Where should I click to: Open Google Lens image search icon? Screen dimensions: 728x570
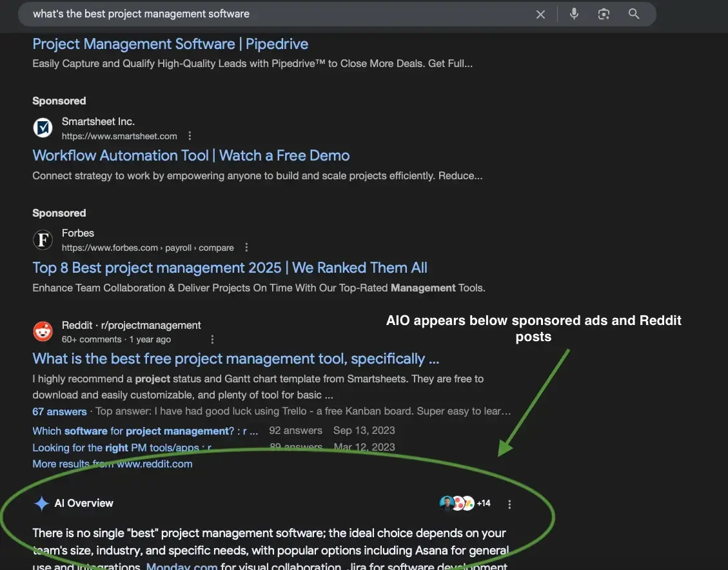point(604,14)
